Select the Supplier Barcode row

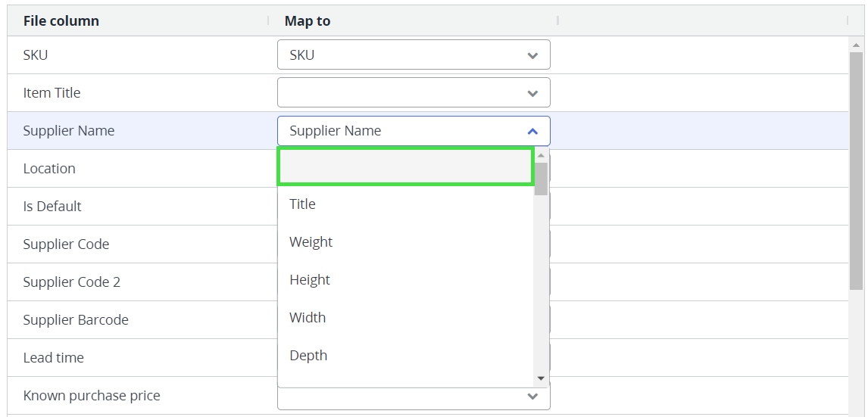[76, 320]
